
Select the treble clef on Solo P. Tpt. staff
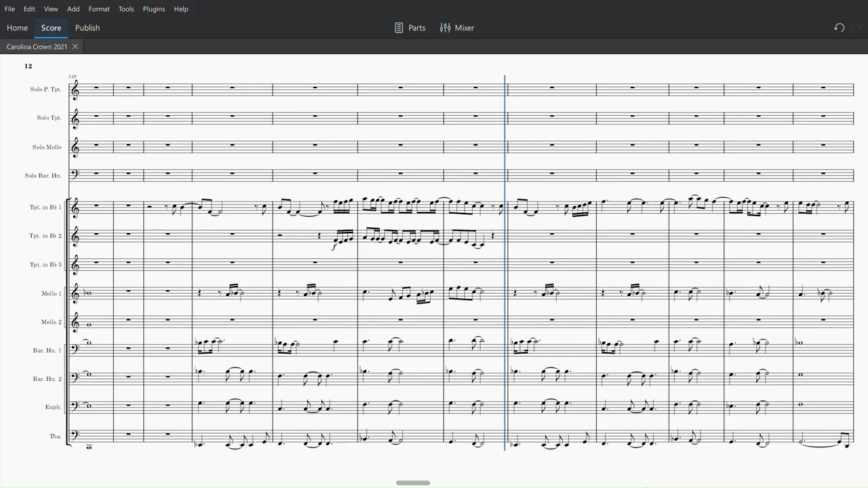tap(75, 89)
